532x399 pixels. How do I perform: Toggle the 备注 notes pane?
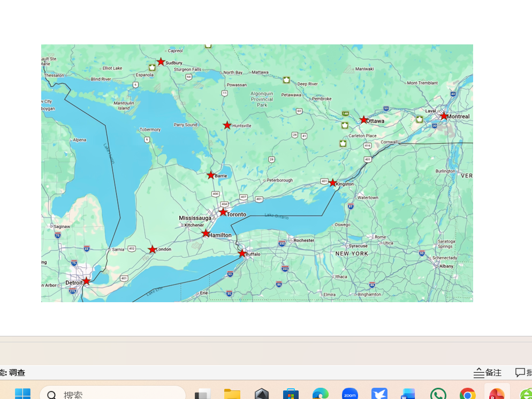coord(488,373)
